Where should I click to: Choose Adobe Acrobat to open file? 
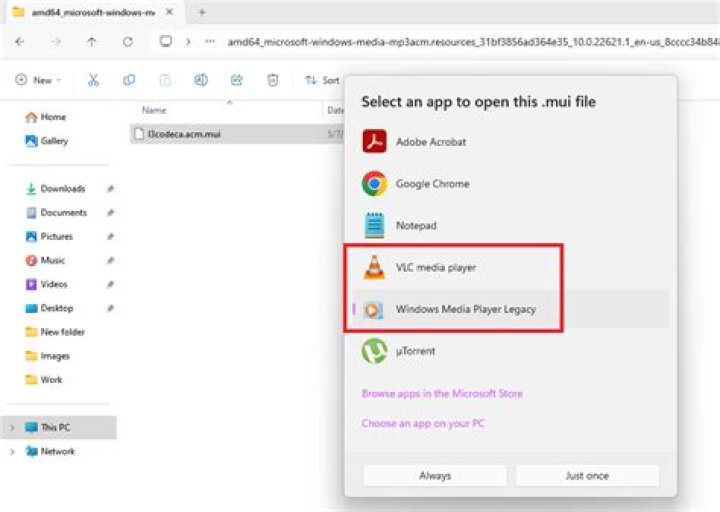pos(510,141)
